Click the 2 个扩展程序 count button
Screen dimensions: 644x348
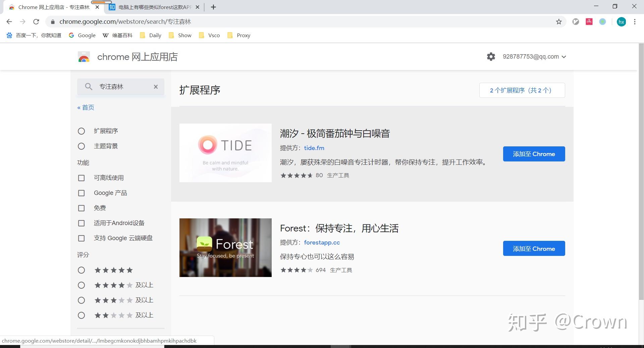(x=522, y=90)
